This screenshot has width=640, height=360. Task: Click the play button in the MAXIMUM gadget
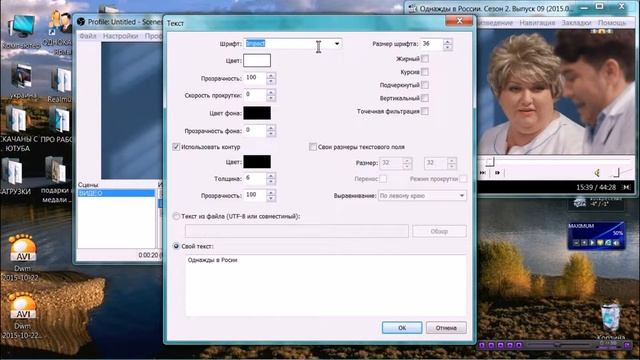click(x=592, y=243)
